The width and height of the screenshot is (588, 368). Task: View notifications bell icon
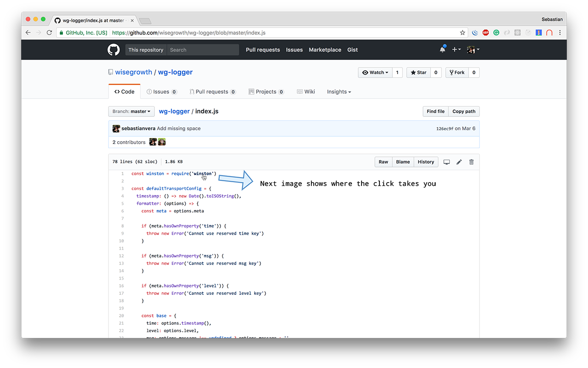(442, 49)
